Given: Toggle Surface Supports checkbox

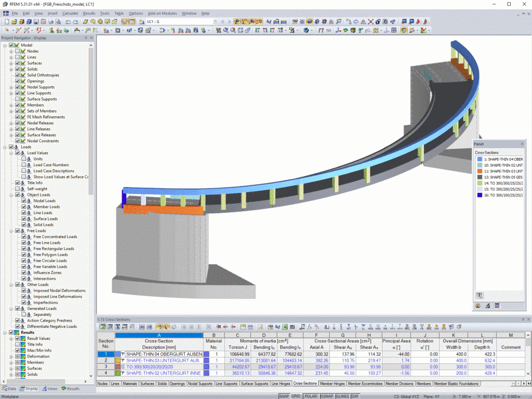Looking at the screenshot, I should 17,99.
